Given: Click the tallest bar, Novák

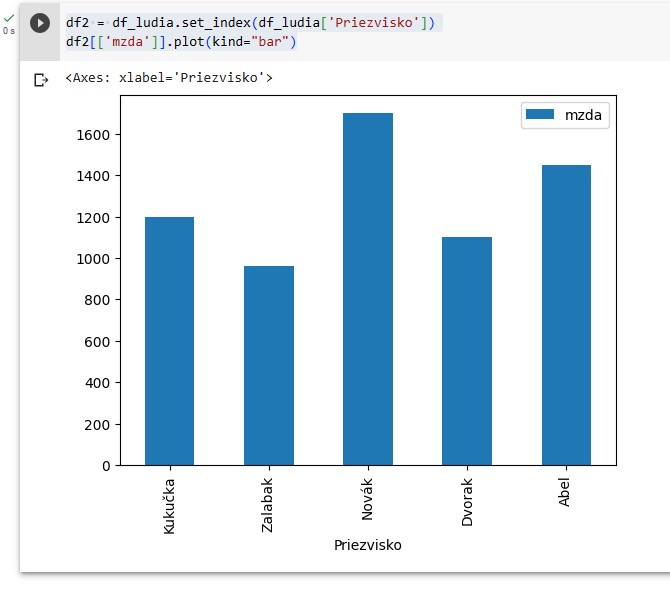Looking at the screenshot, I should point(368,289).
